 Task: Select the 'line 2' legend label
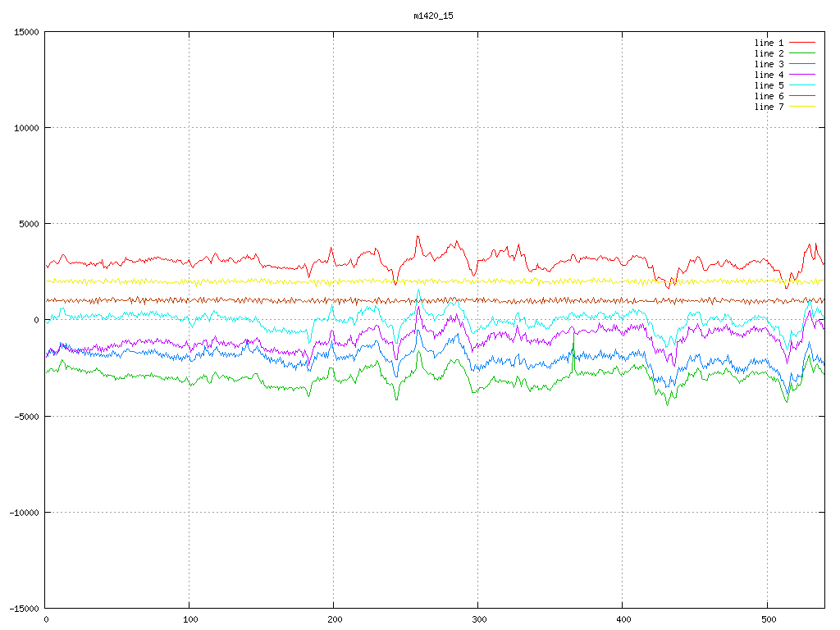tap(769, 53)
